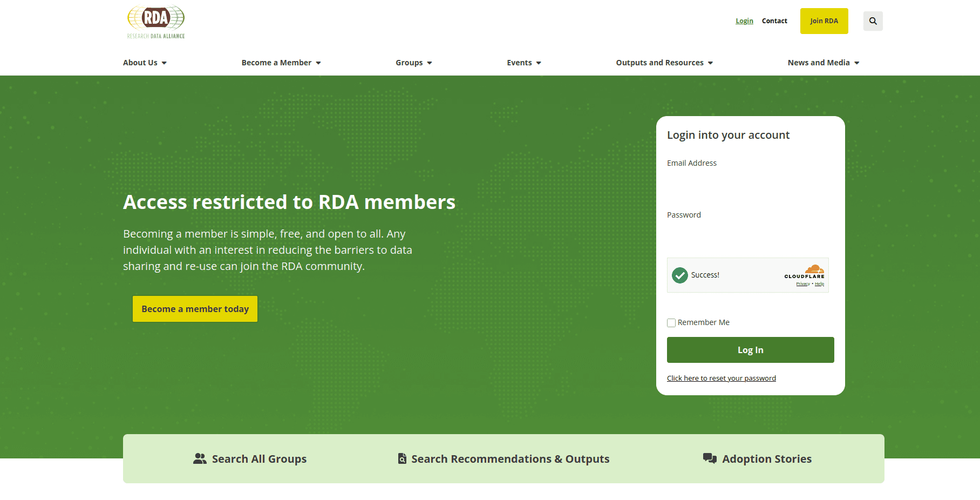Tick the Remember Me checkbox
The width and height of the screenshot is (980, 500).
tap(671, 323)
